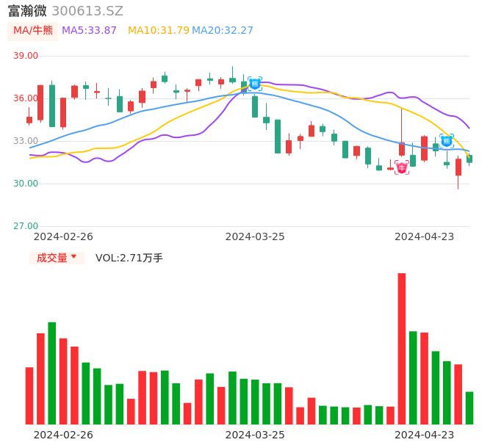Image resolution: width=504 pixels, height=445 pixels.
Task: Toggle the MA/牛熊 indicator button
Action: [32, 31]
